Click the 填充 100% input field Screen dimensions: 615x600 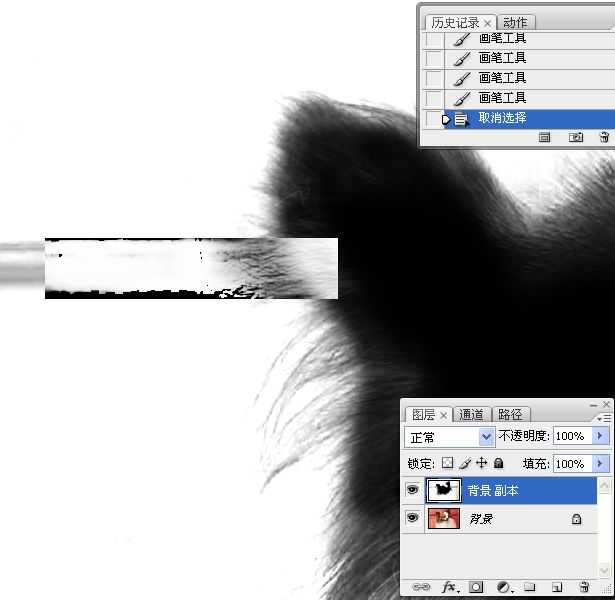[x=572, y=464]
